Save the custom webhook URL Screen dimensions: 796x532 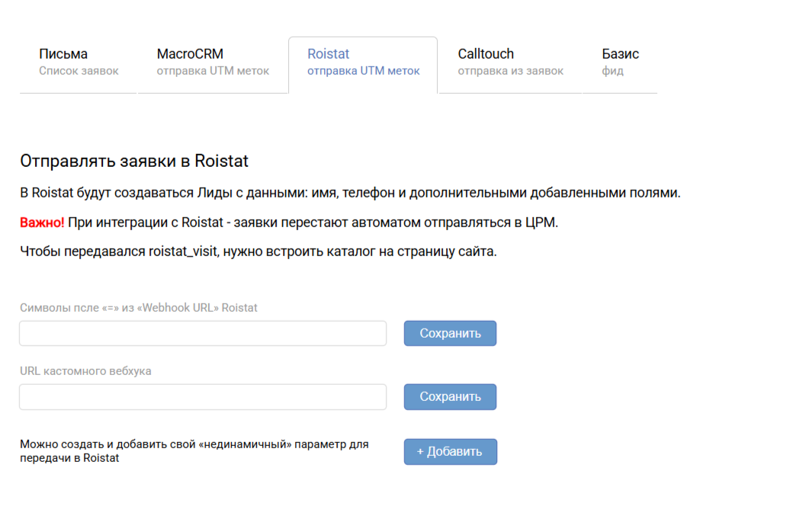[451, 397]
